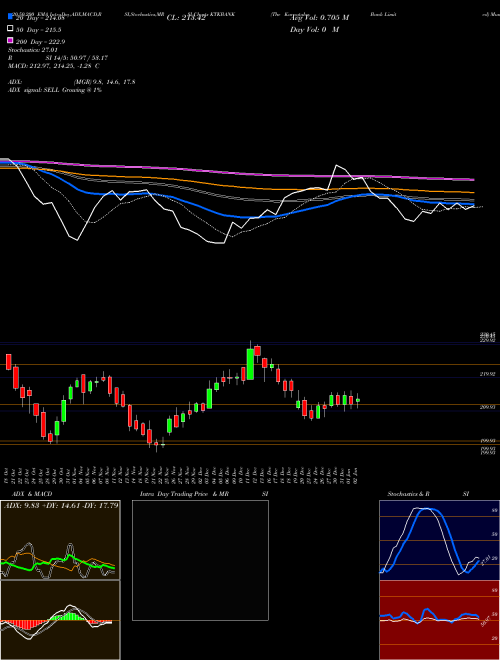This screenshot has height=660, width=500.
Task: Select the '200 Day = 222.9' legend text
Action: (40, 42)
